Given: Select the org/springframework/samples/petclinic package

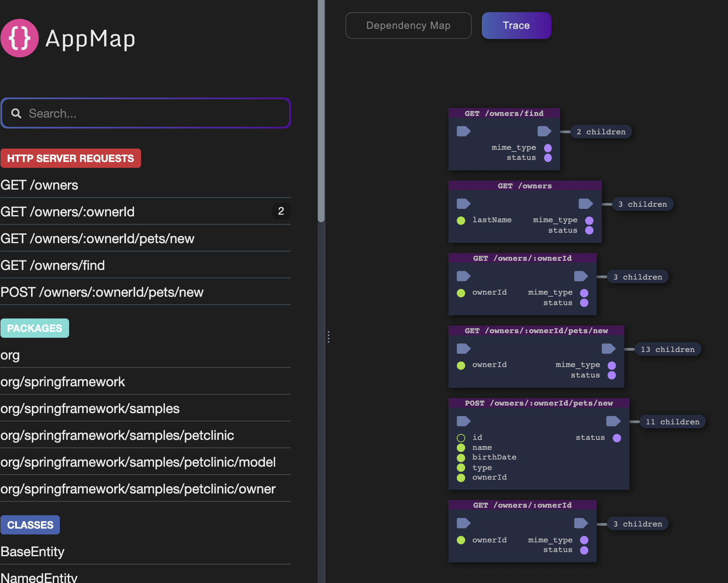Looking at the screenshot, I should pos(118,435).
